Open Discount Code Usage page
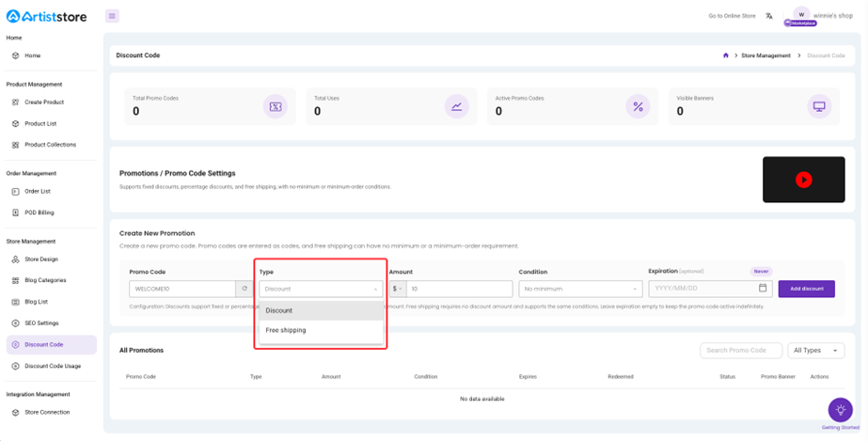 (x=52, y=367)
